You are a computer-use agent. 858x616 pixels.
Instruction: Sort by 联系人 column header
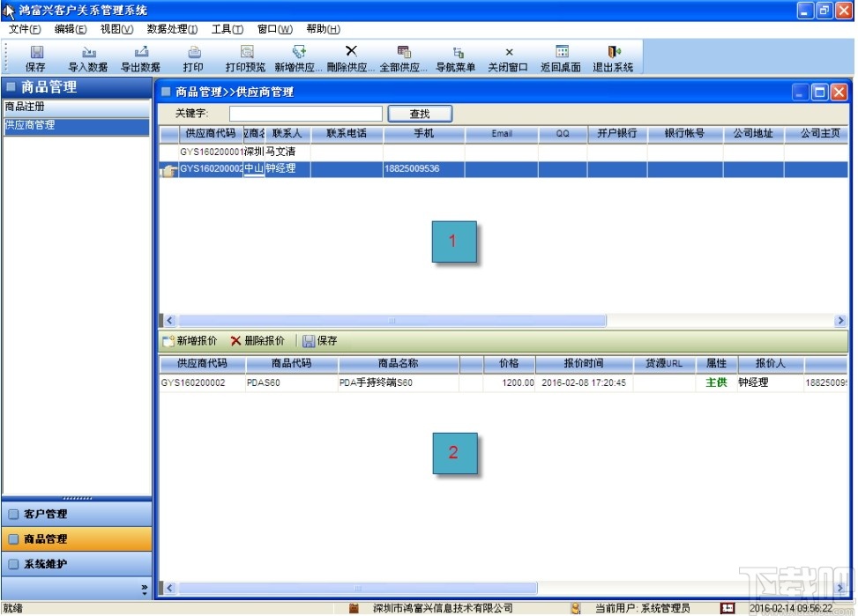[x=287, y=133]
